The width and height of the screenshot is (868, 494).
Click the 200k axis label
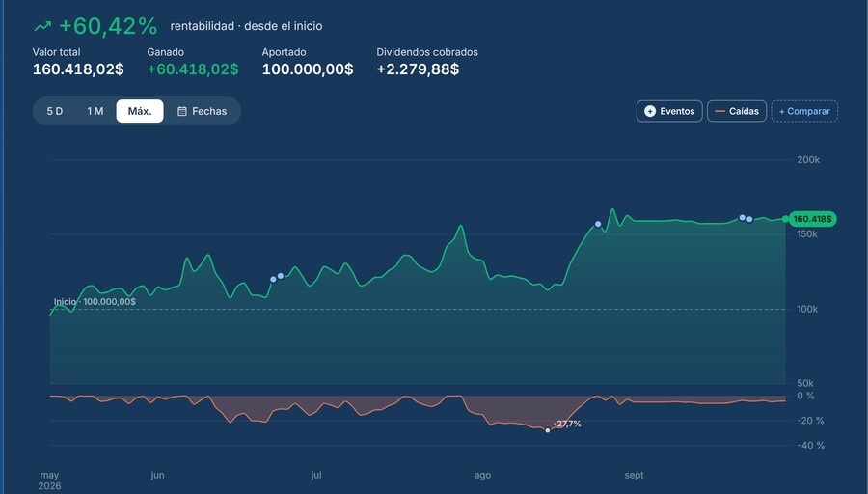(808, 160)
